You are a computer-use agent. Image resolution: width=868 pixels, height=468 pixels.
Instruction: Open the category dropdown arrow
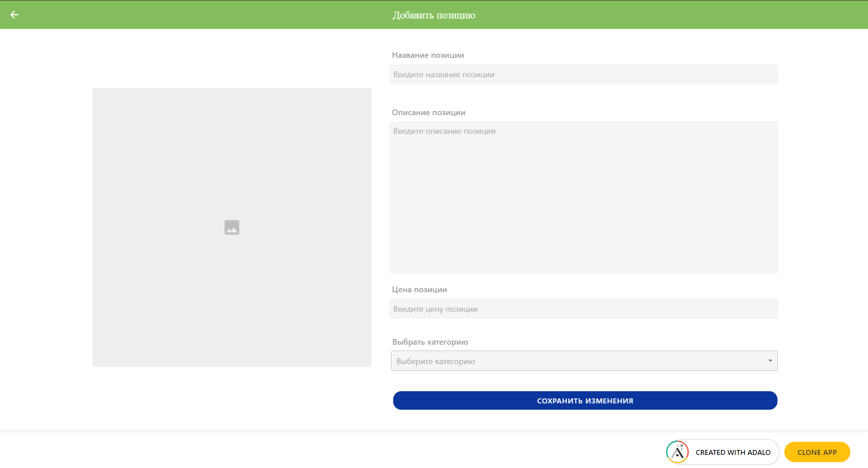(770, 360)
